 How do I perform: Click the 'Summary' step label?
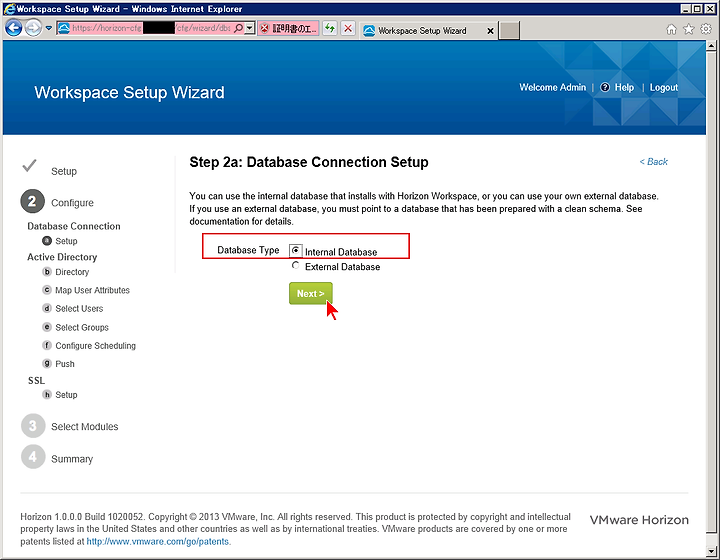pos(72,459)
